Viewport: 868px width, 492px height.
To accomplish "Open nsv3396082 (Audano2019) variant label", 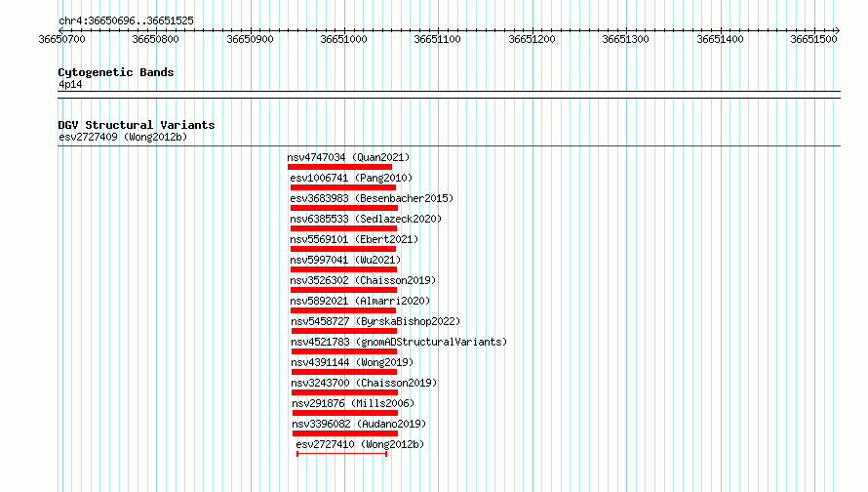I will tap(359, 424).
